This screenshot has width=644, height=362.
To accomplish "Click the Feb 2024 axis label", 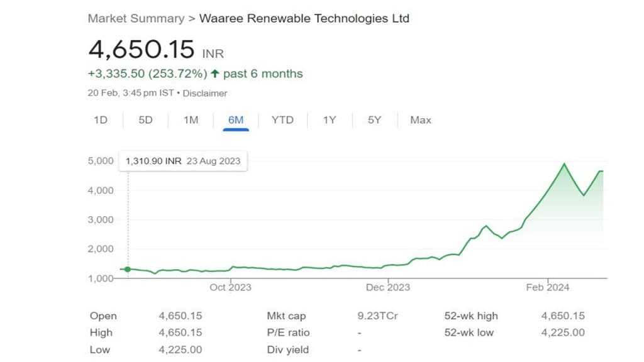I will pos(548,287).
